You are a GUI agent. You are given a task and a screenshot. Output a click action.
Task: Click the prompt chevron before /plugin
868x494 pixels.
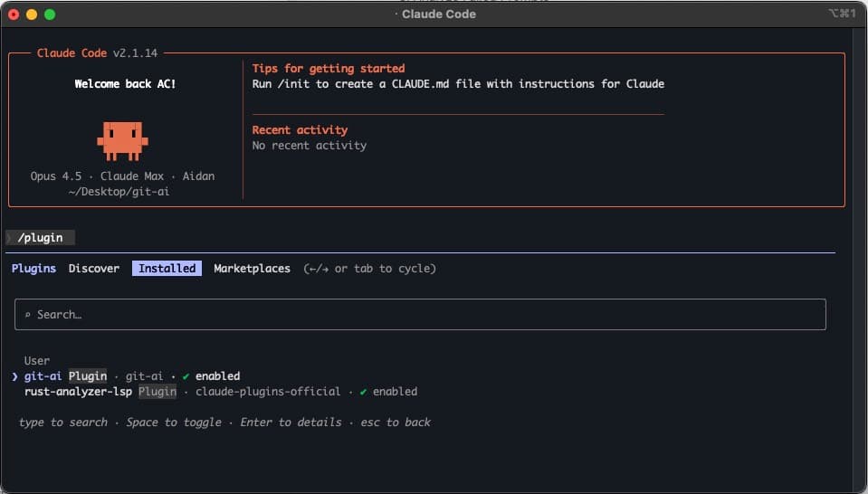(x=10, y=238)
